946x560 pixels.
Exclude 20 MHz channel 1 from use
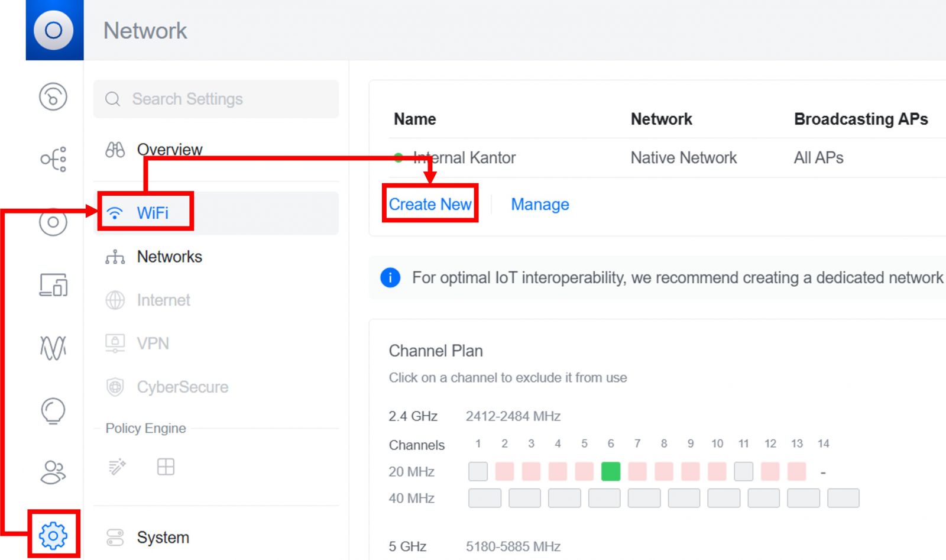point(478,471)
